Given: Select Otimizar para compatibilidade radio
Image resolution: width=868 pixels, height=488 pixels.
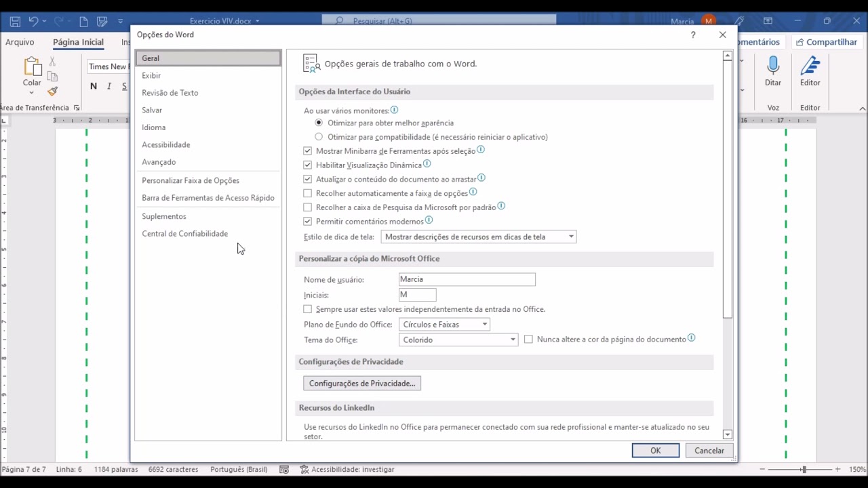Looking at the screenshot, I should (319, 137).
